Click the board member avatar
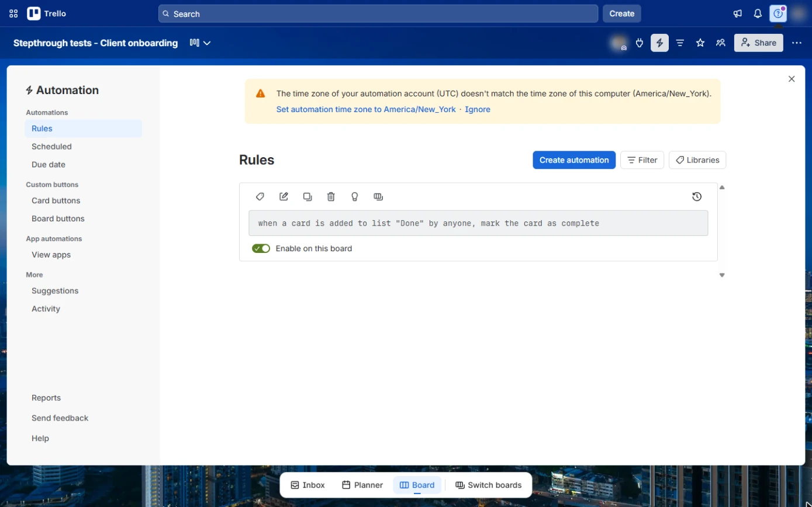This screenshot has width=812, height=507. click(x=618, y=43)
